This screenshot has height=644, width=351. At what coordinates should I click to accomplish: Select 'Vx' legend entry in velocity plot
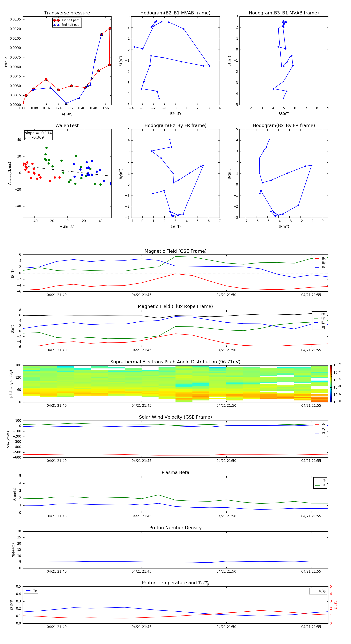320,424
